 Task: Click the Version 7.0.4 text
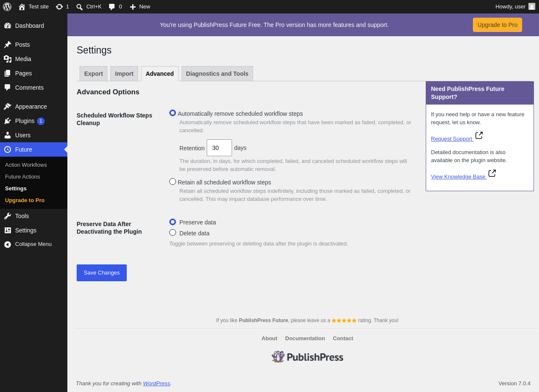pyautogui.click(x=515, y=383)
